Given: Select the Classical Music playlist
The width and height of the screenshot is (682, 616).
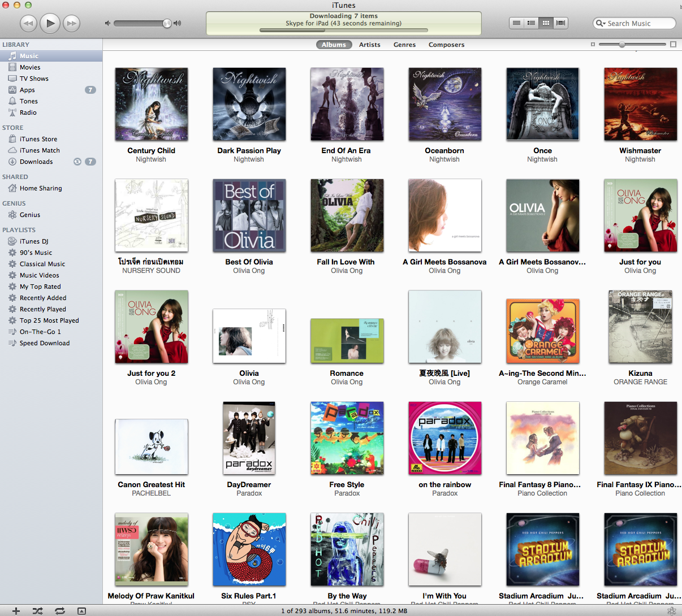Looking at the screenshot, I should click(51, 264).
